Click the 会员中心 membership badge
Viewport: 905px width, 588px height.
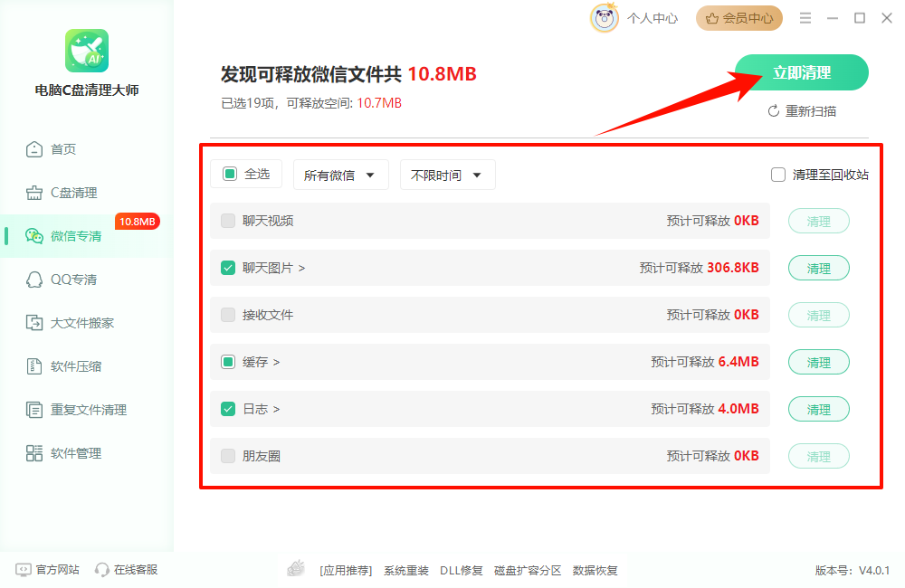tap(738, 17)
